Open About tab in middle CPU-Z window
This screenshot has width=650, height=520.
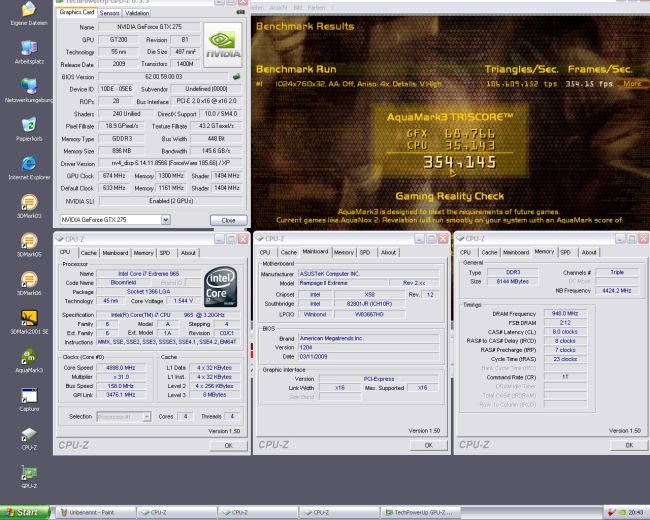pos(388,252)
